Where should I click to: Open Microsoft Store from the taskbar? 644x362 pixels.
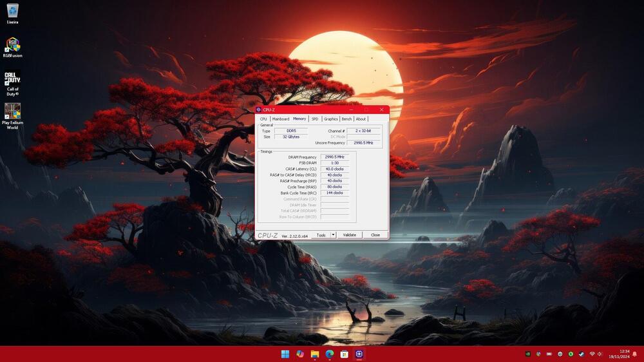tap(345, 354)
